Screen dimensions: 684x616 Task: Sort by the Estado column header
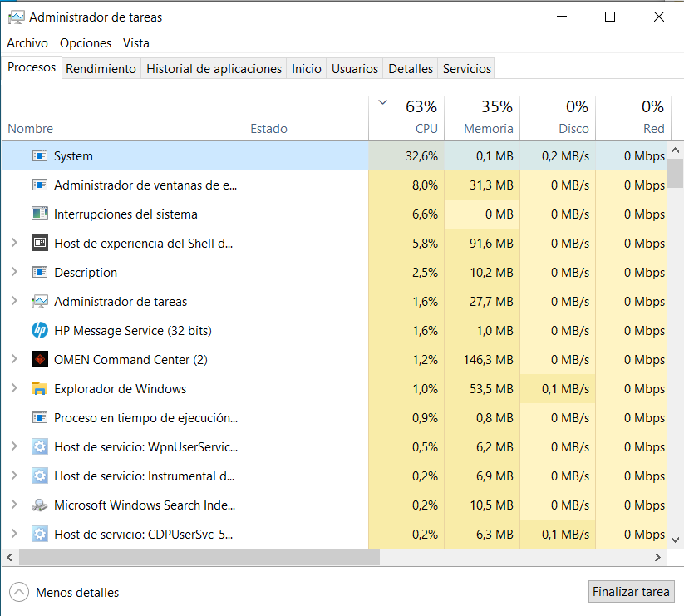point(306,118)
